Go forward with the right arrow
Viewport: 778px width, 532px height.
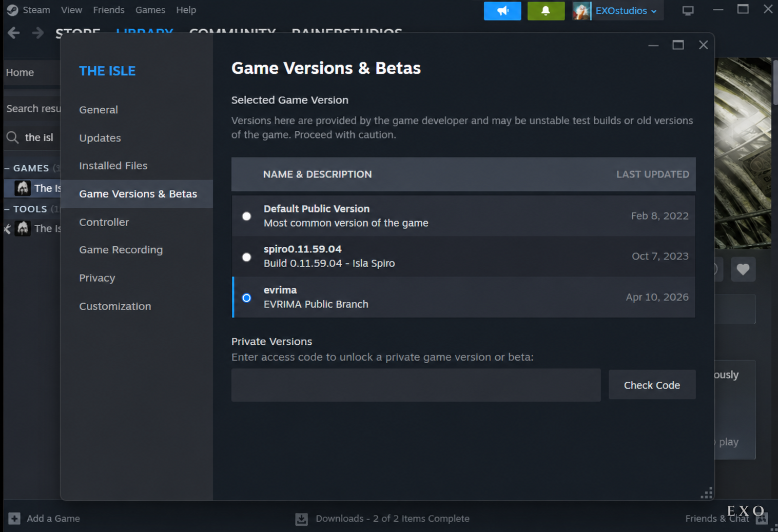pyautogui.click(x=38, y=33)
